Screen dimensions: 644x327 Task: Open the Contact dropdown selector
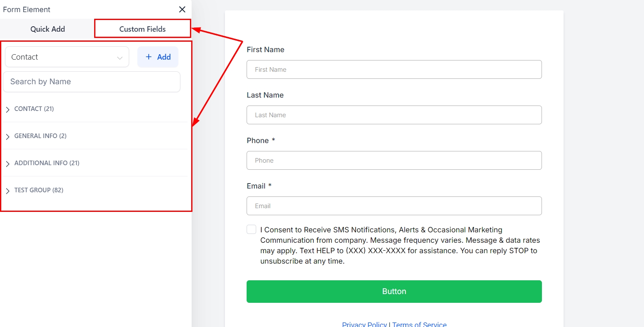pyautogui.click(x=67, y=57)
